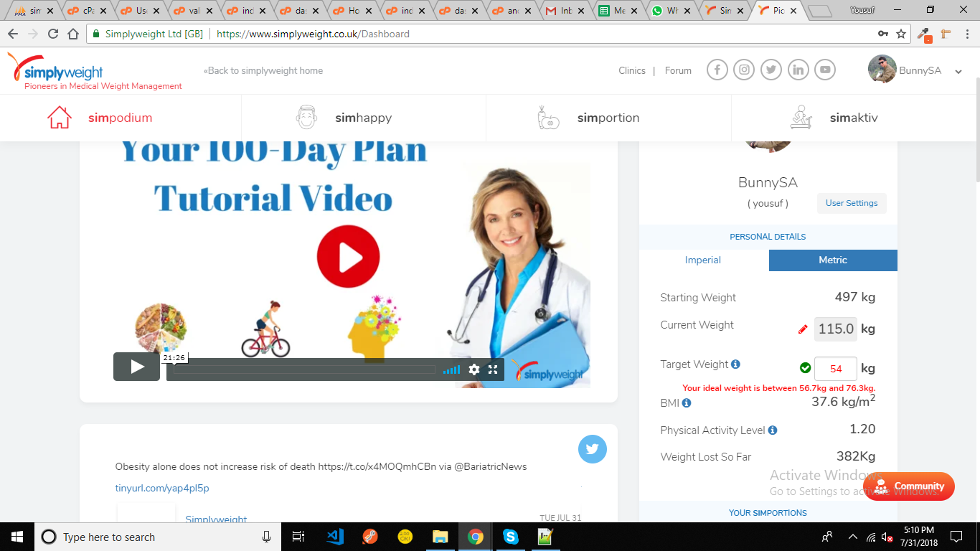The height and width of the screenshot is (551, 980).
Task: Go to Clinics page
Action: [632, 70]
